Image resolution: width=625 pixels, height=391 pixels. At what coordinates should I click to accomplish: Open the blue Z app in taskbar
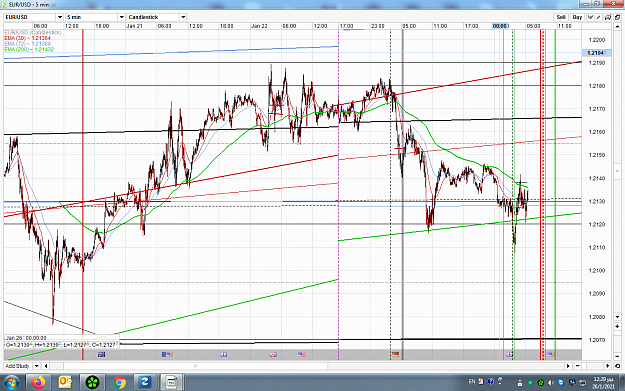[144, 383]
